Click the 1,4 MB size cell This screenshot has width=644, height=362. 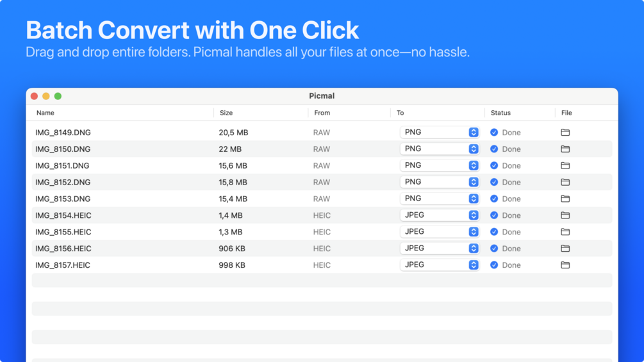point(231,215)
